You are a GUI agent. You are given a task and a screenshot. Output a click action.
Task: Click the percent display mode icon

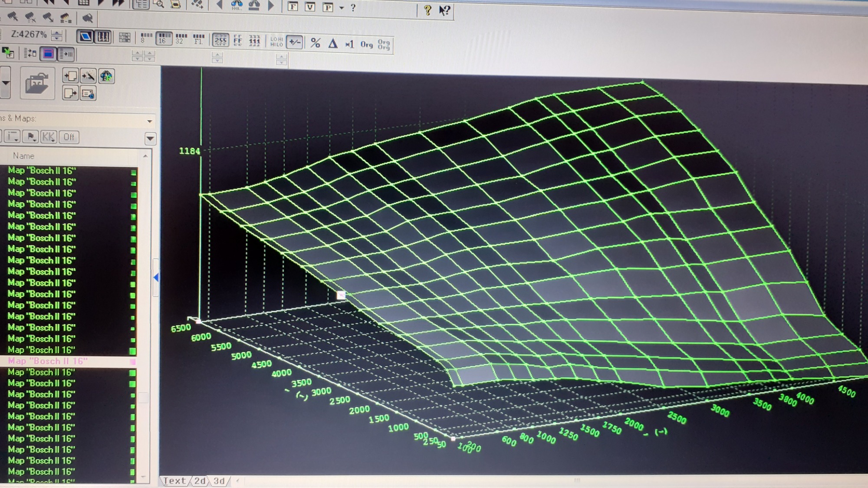point(316,43)
